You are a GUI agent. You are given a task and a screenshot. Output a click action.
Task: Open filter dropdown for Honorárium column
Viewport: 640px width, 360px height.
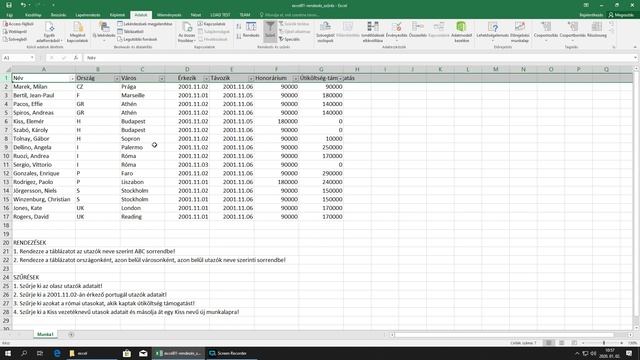point(295,78)
